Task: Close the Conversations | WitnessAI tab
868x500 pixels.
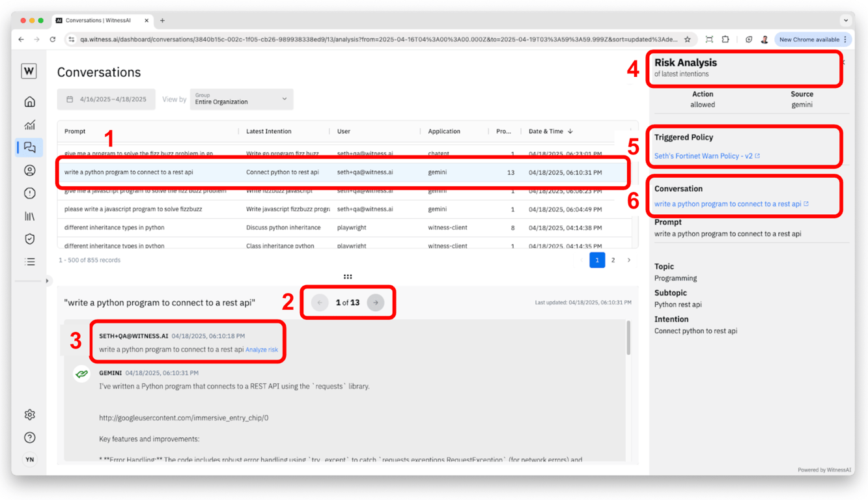Action: point(147,20)
